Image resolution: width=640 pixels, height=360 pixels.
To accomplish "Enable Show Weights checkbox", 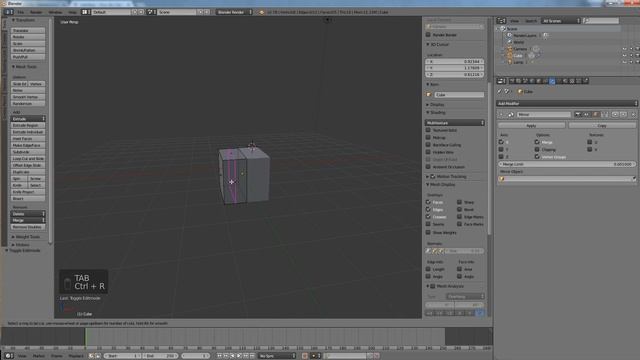I will (428, 233).
